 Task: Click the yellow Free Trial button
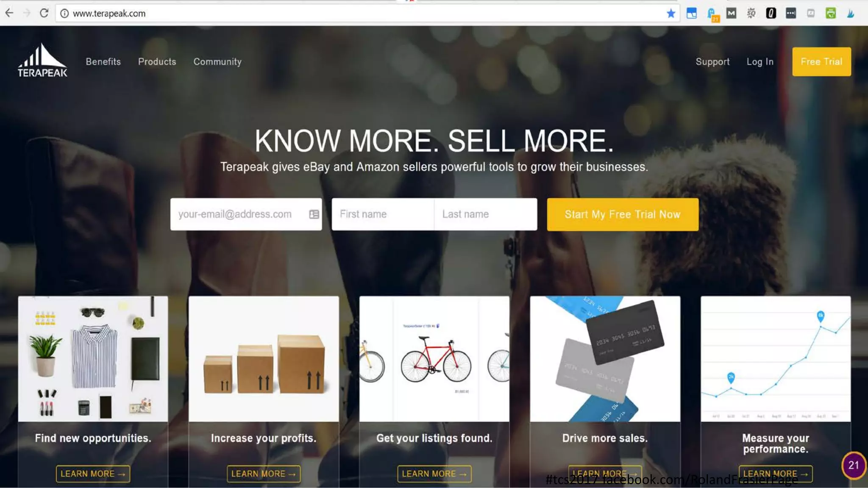821,62
